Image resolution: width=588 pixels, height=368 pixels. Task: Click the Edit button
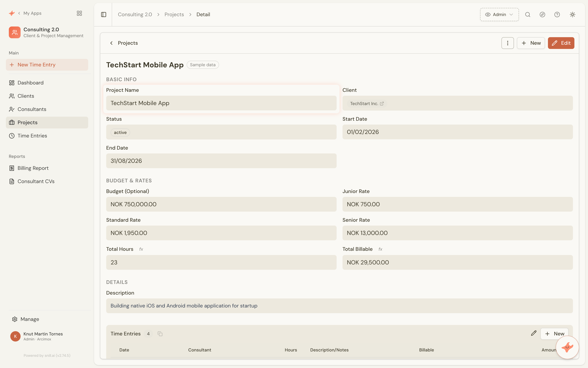click(561, 43)
